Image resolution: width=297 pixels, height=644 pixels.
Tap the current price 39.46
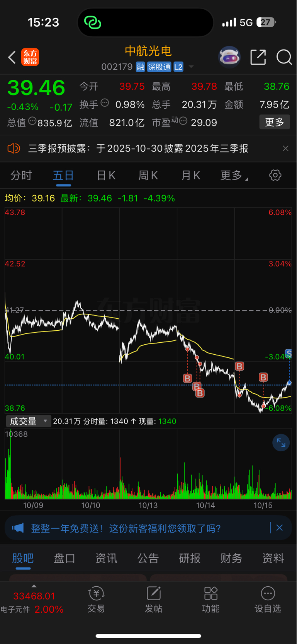click(x=36, y=88)
